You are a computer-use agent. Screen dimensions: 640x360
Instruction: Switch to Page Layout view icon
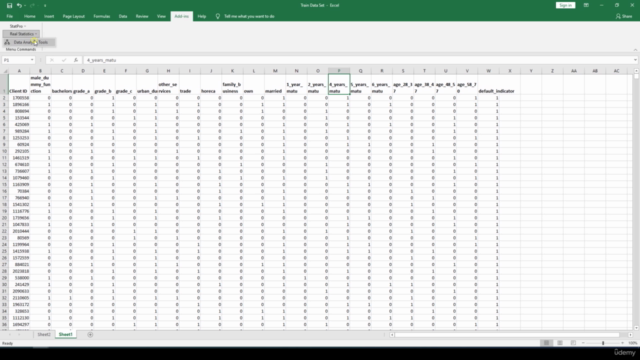[560, 343]
